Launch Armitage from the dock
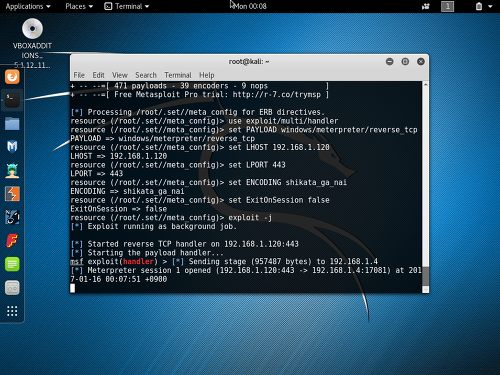This screenshot has width=500, height=375. (x=12, y=170)
